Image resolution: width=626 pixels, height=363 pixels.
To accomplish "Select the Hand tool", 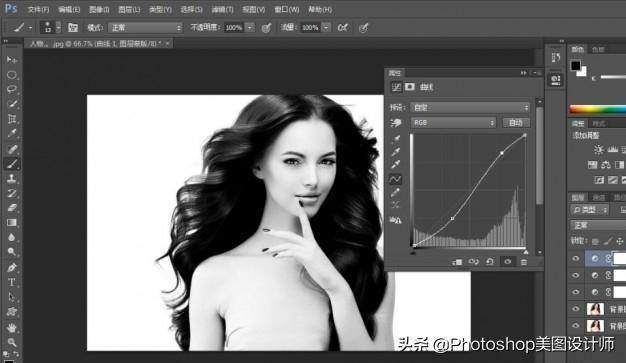I will pos(12,327).
